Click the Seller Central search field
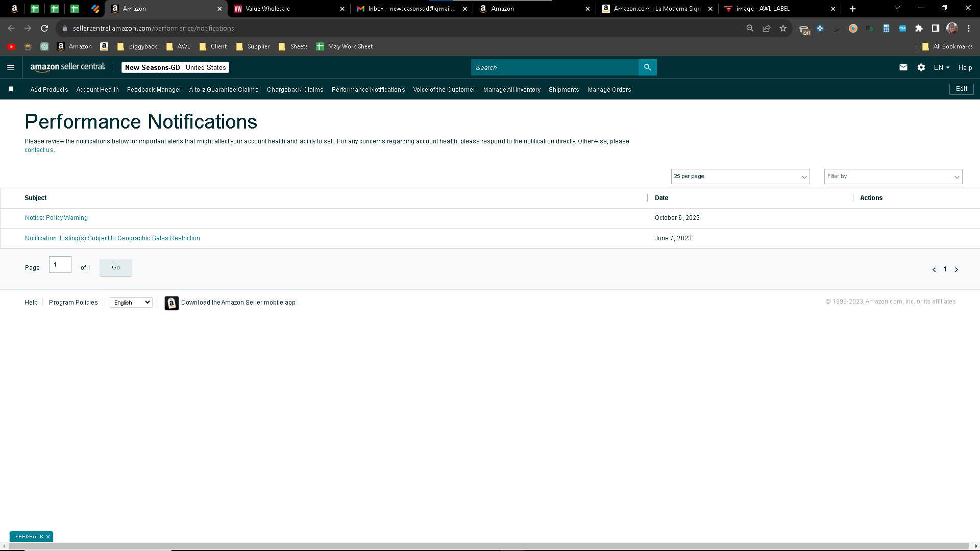Viewport: 980px width, 551px height. pyautogui.click(x=555, y=67)
